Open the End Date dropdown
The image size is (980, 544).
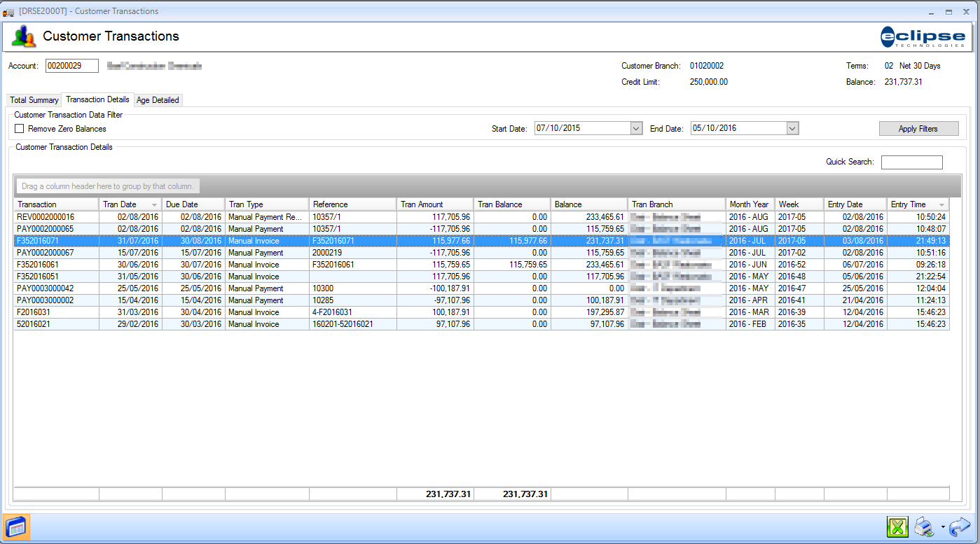click(792, 128)
